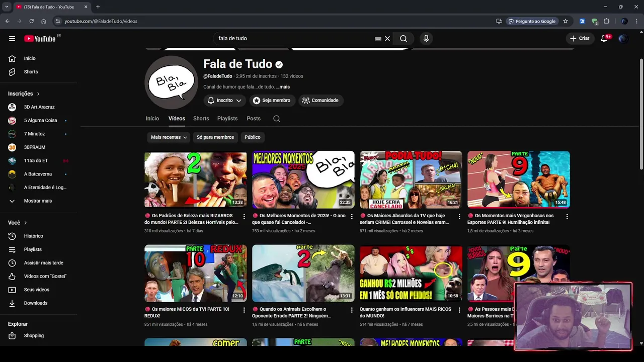The width and height of the screenshot is (644, 362).
Task: Click the YouTube logo
Action: click(40, 39)
